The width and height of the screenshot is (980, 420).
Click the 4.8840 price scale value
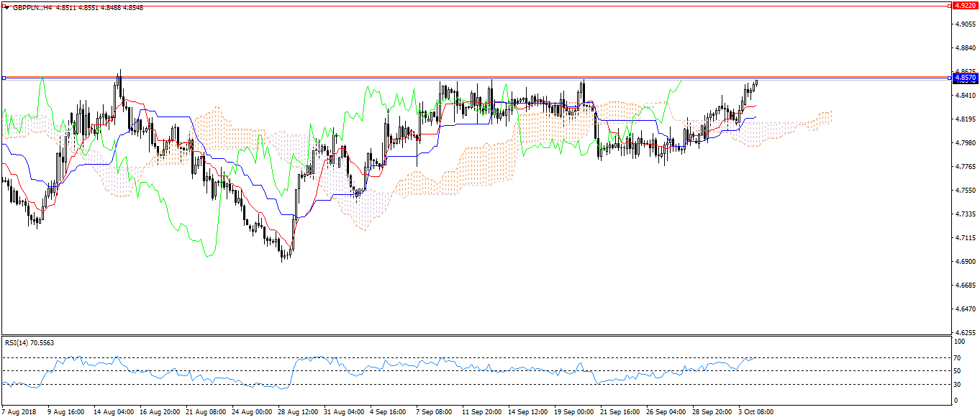[x=964, y=48]
